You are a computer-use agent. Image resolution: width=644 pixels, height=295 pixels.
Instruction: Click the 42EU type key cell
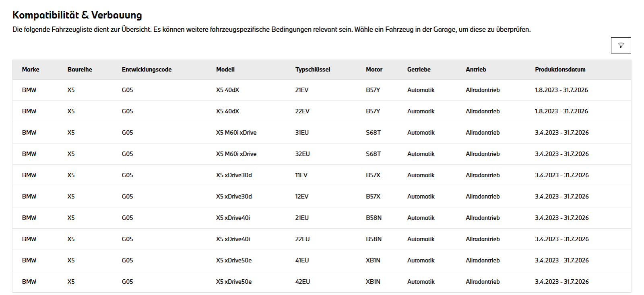302,282
